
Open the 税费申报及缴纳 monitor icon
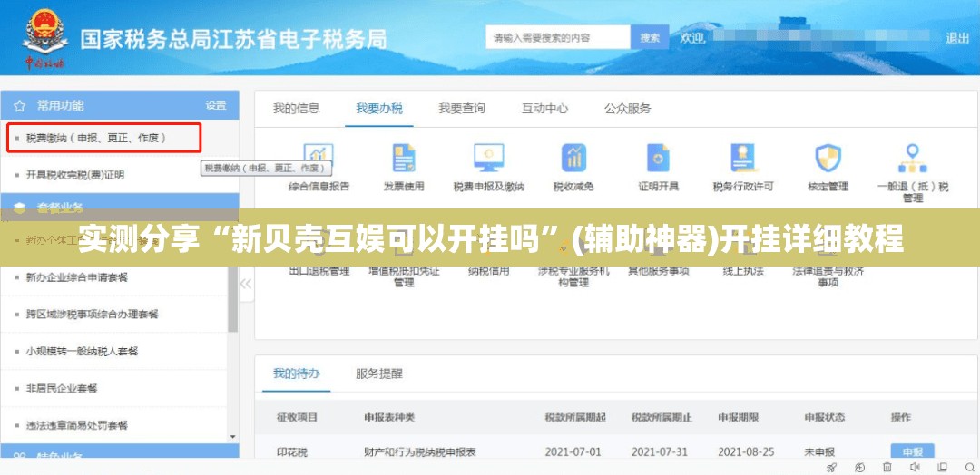(x=489, y=158)
